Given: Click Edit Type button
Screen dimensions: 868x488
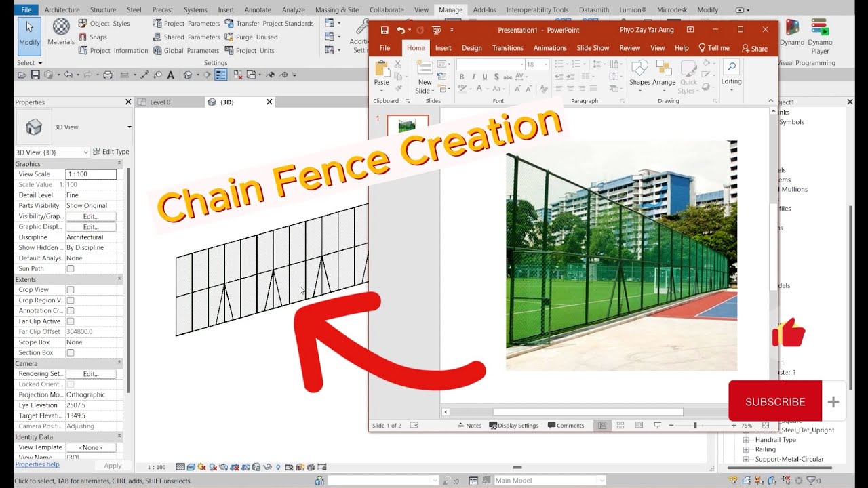Looking at the screenshot, I should 111,152.
